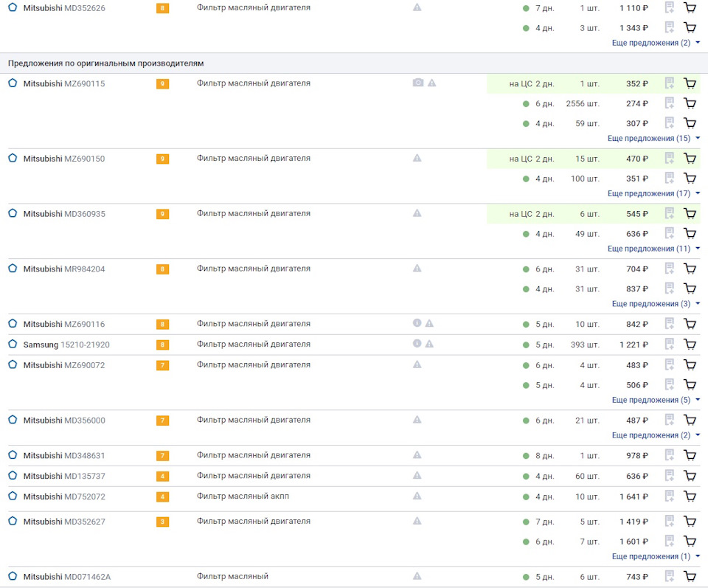Click the info icon in the Samsung 15210-21920 row
Screen dimensions: 708x588
point(417,344)
